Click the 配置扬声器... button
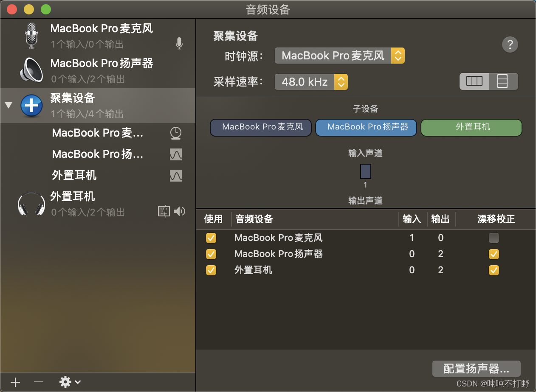The image size is (536, 392). pyautogui.click(x=477, y=368)
